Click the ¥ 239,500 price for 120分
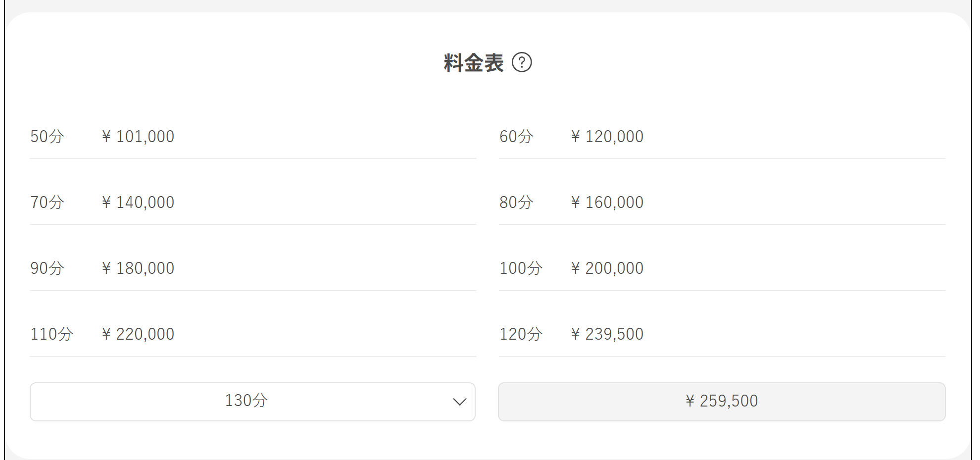This screenshot has width=980, height=460. point(607,334)
